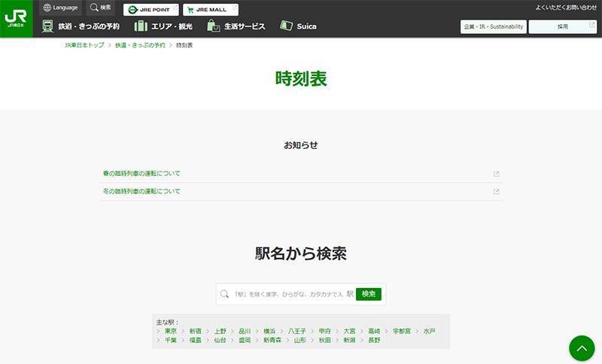Viewport: 602px width, 364px height.
Task: Click the external link icon for 冬の臨時列車
Action: [x=496, y=192]
